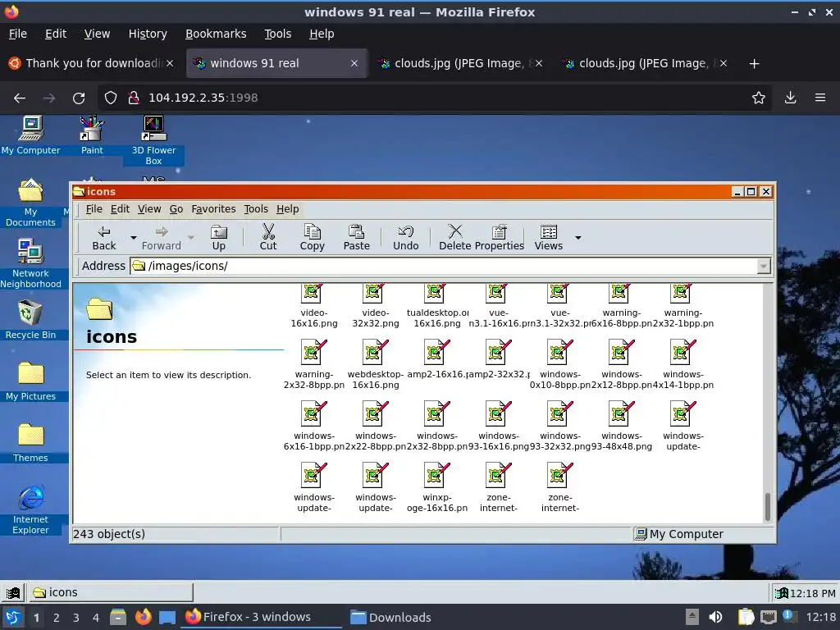Switch to workspace 2 in the panel
840x630 pixels.
56,618
